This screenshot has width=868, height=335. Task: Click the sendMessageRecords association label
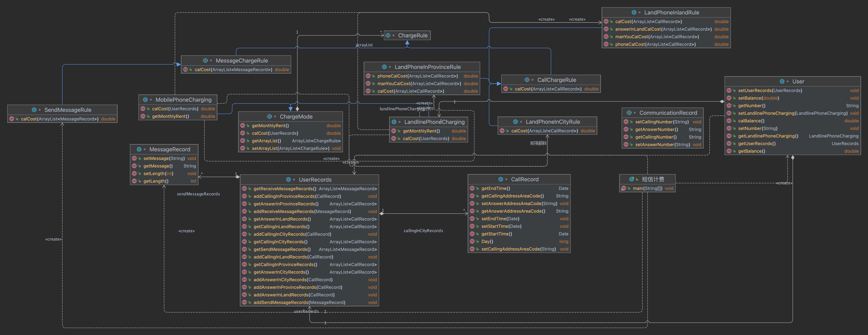(198, 194)
